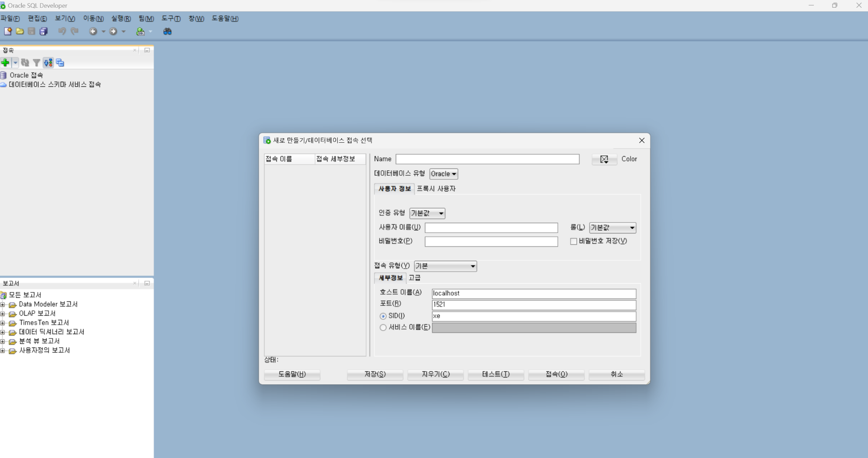
Task: Open file using the folder toolbar icon
Action: click(20, 31)
